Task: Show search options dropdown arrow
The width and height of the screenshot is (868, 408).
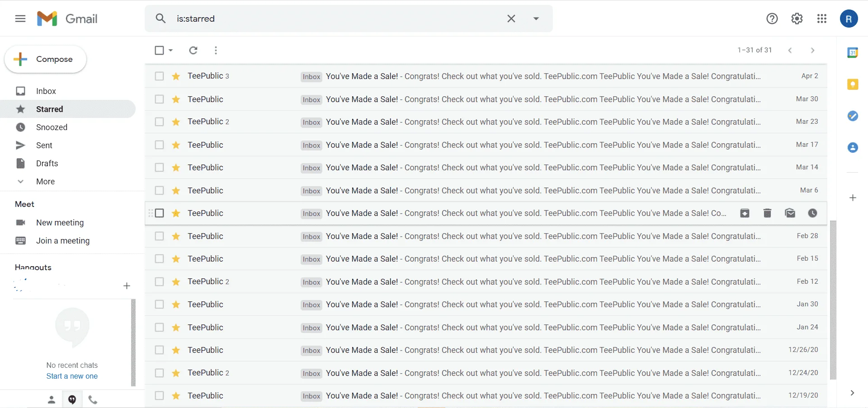Action: pos(536,19)
